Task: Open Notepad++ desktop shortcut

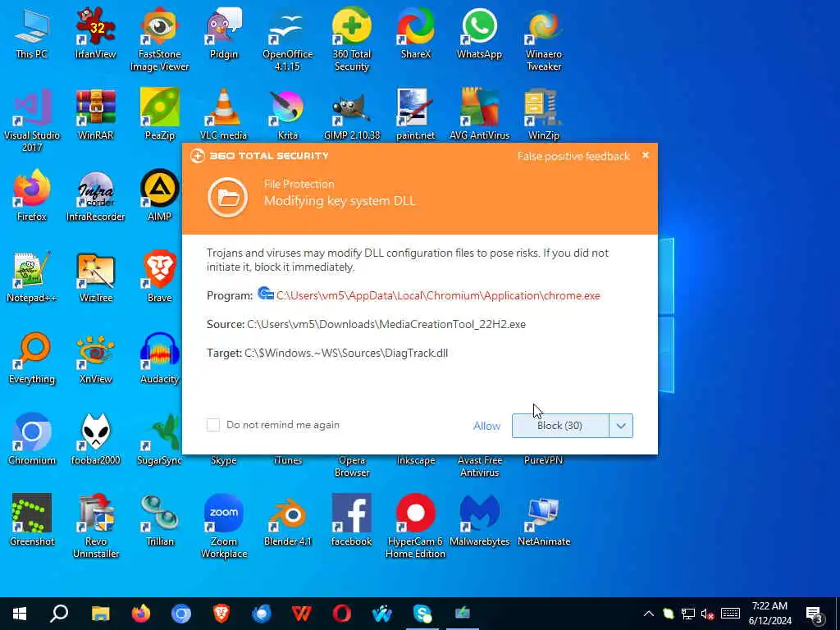Action: click(32, 277)
